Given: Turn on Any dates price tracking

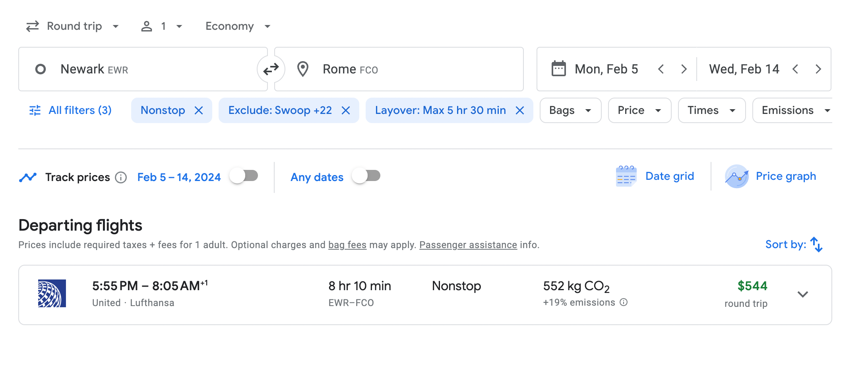Looking at the screenshot, I should (x=366, y=176).
